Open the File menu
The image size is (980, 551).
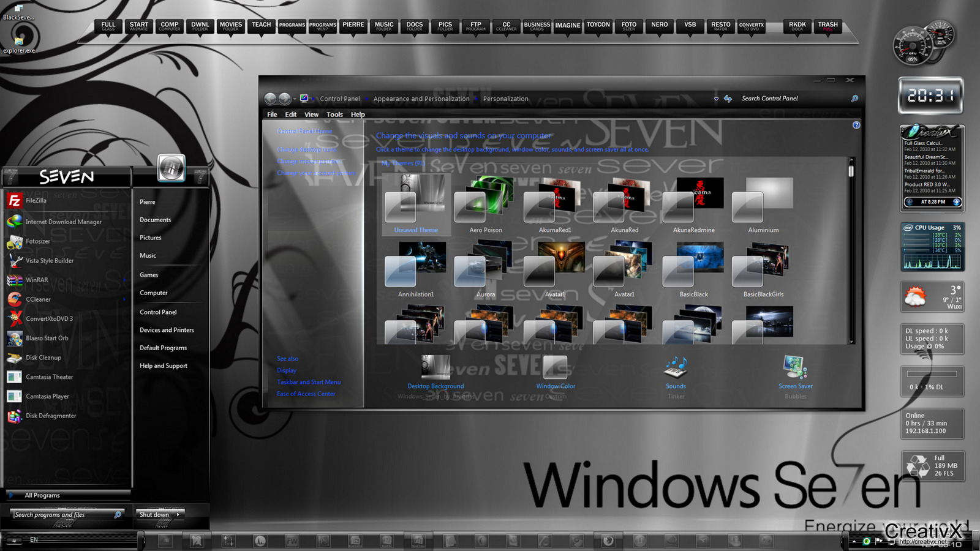(272, 114)
